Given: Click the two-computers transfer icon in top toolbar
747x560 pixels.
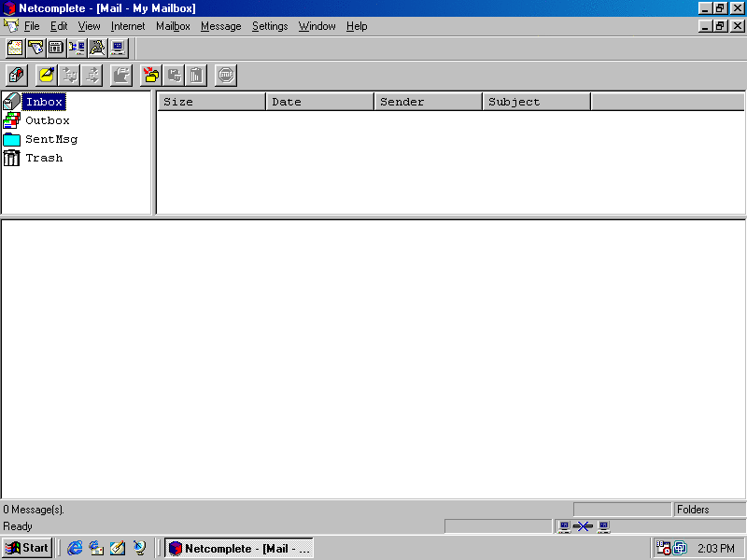Looking at the screenshot, I should (x=77, y=48).
